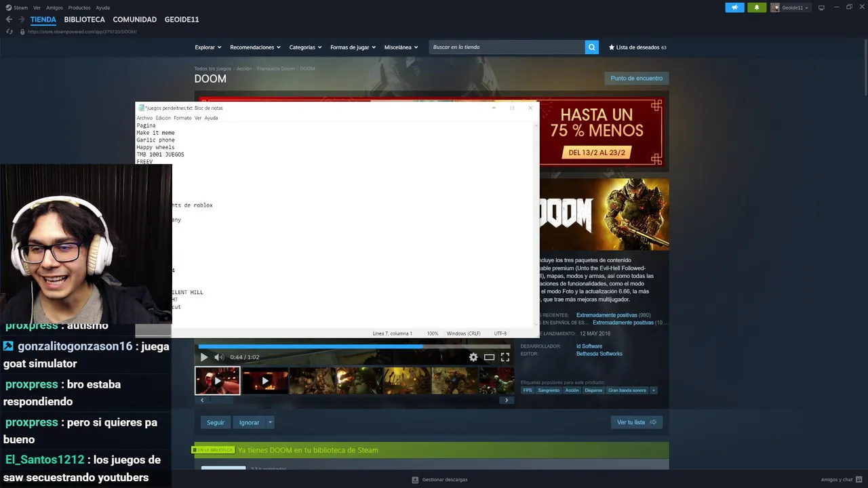Add more tags with the plus button
Image resolution: width=868 pixels, height=488 pixels.
tap(654, 390)
